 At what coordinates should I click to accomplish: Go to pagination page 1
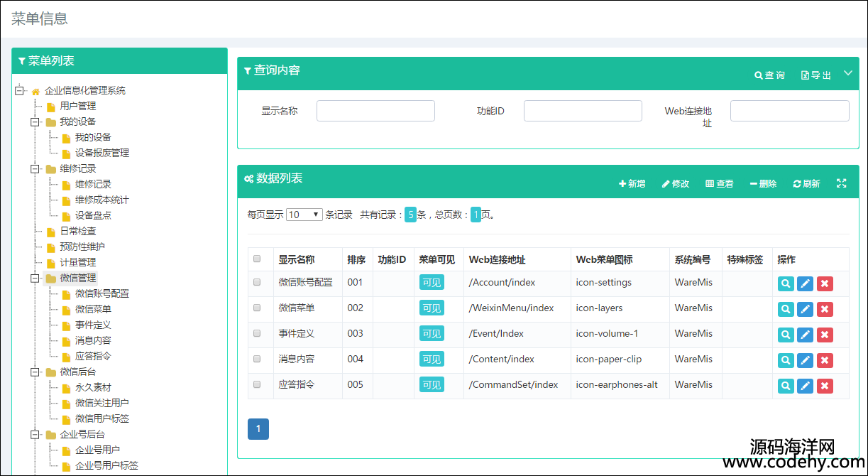[258, 429]
